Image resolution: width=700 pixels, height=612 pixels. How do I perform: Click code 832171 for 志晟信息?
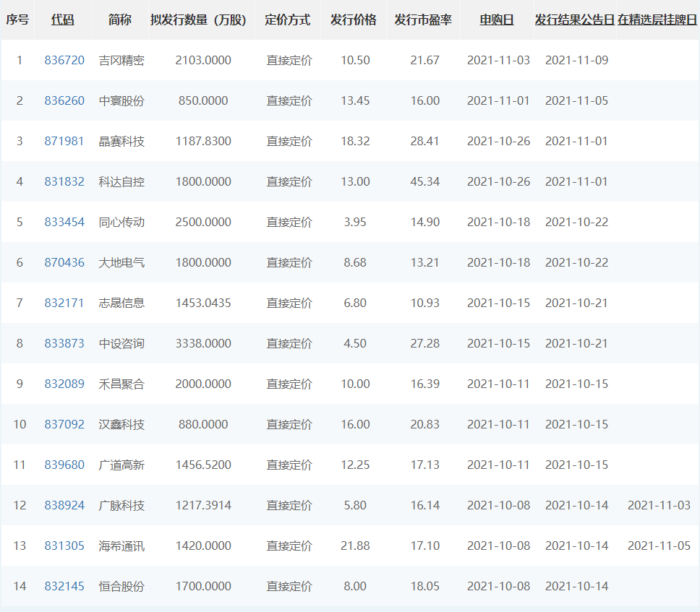[x=64, y=303]
